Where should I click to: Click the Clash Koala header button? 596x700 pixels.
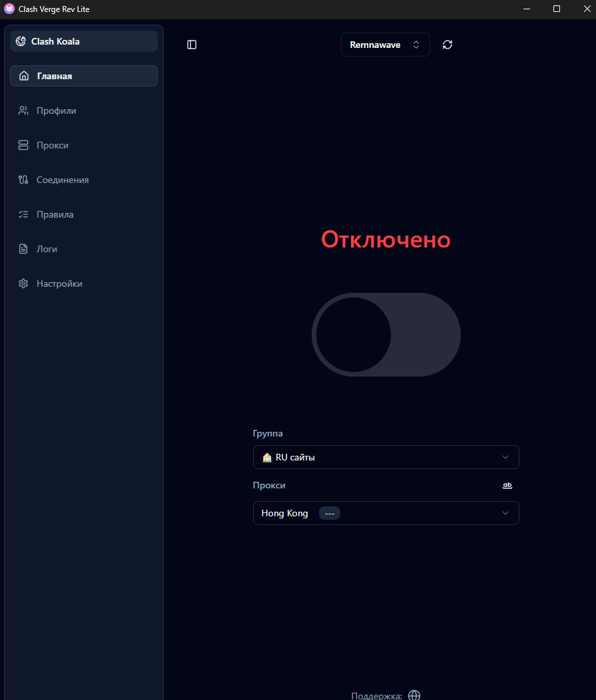coord(84,41)
